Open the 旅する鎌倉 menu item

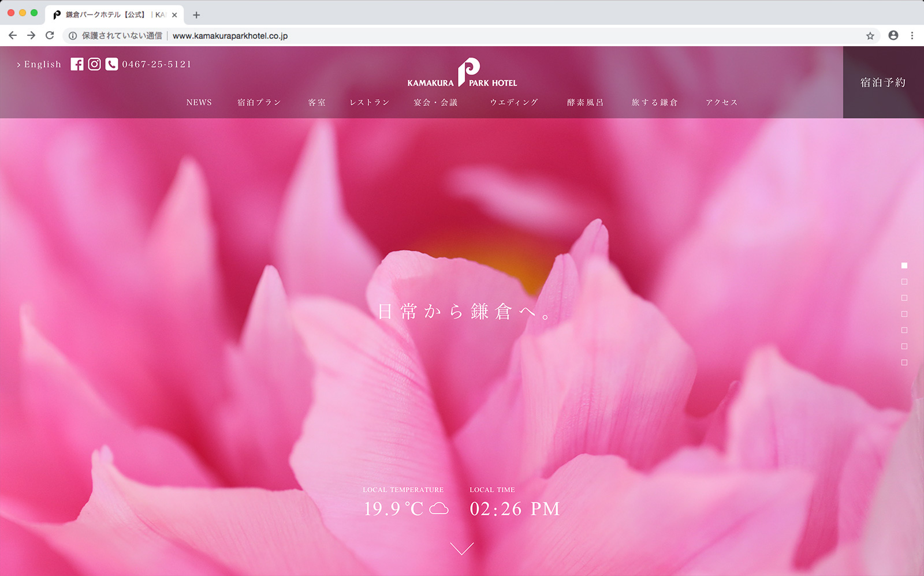pos(655,102)
